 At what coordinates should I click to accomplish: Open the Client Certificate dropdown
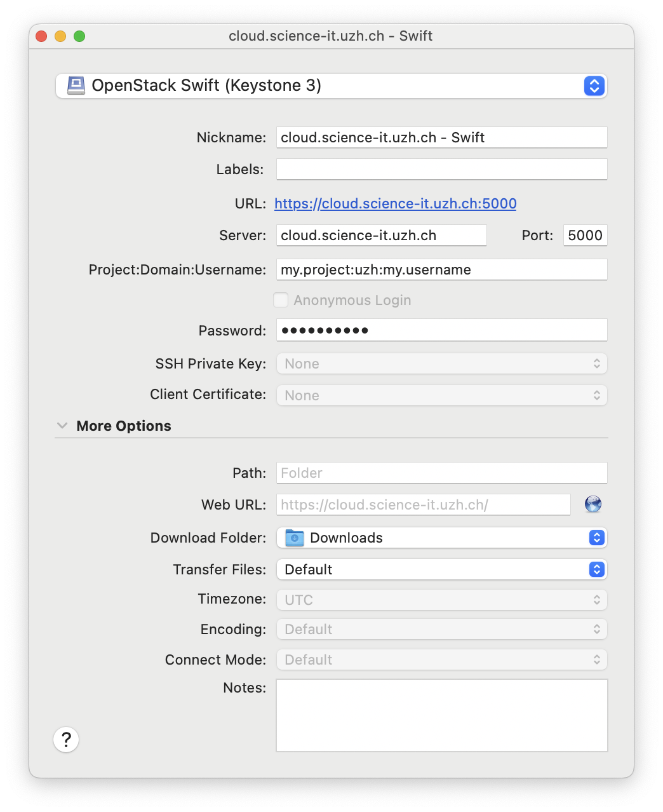pyautogui.click(x=441, y=395)
